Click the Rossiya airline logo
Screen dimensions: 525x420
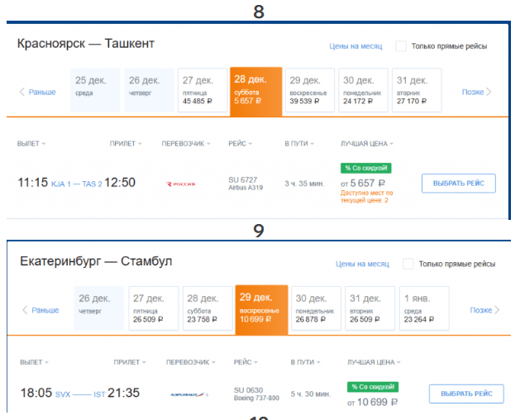click(181, 184)
